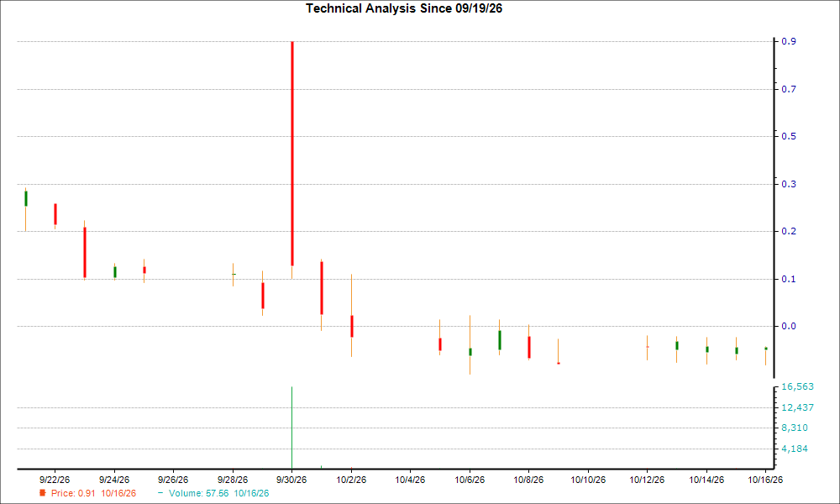Click the 10/14/26 date axis label

point(706,480)
